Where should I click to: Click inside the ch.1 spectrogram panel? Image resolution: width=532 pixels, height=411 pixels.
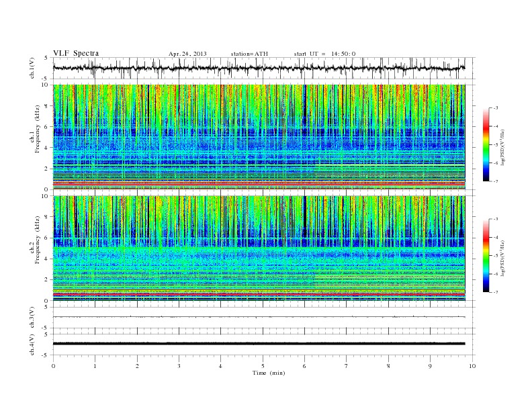tap(259, 137)
